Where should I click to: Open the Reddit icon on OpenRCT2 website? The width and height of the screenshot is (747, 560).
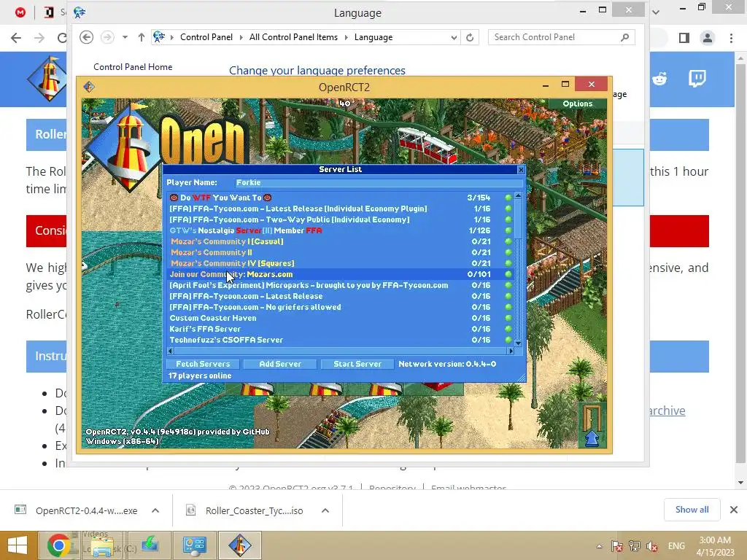pos(659,79)
